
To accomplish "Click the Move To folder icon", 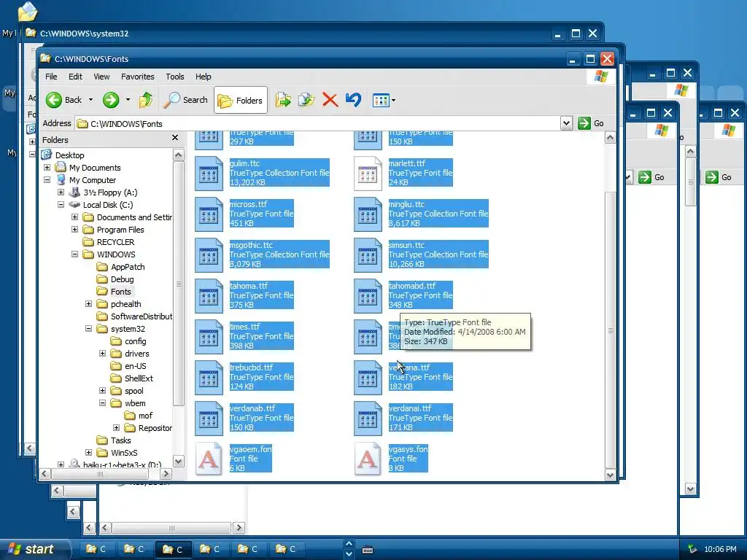I will point(283,100).
